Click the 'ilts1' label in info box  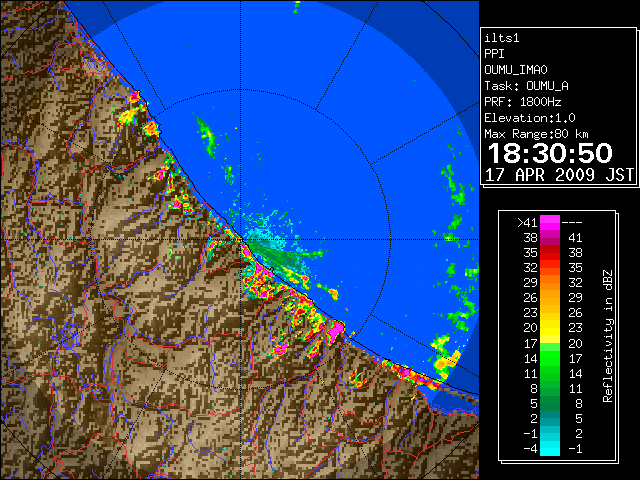502,38
